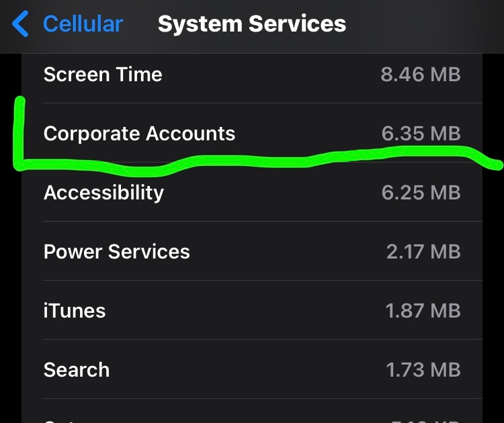Select the Search list entry
Image resolution: width=504 pixels, height=423 pixels.
[x=77, y=370]
